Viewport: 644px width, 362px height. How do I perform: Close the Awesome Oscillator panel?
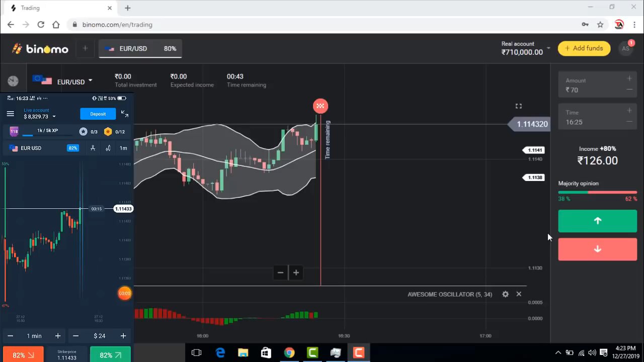[x=519, y=294]
